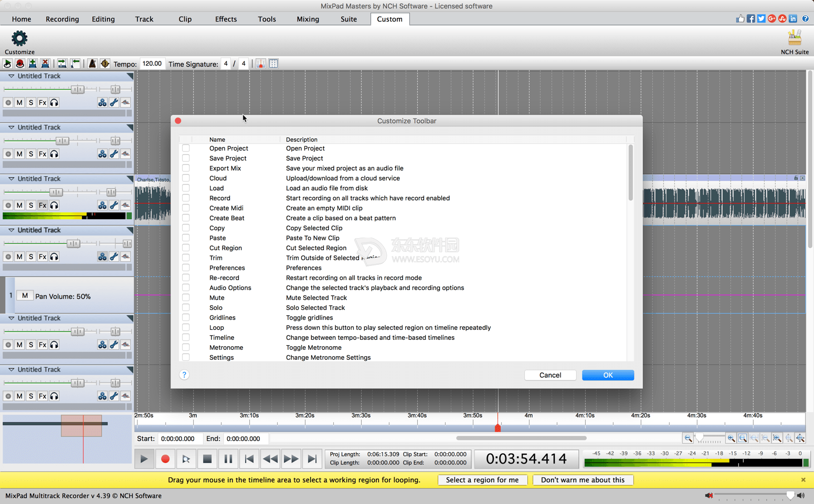
Task: Tick the Metronome row checkbox
Action: point(186,348)
